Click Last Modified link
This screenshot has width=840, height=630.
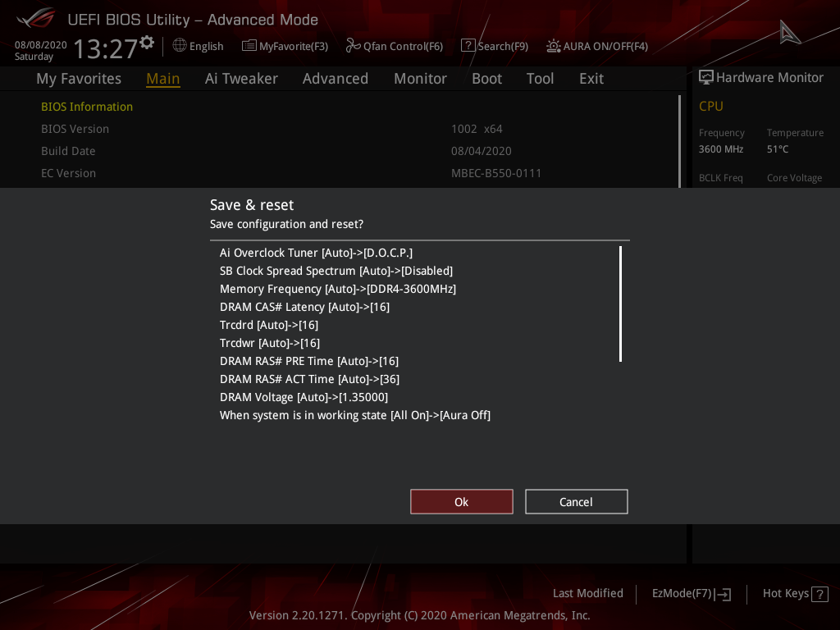587,594
